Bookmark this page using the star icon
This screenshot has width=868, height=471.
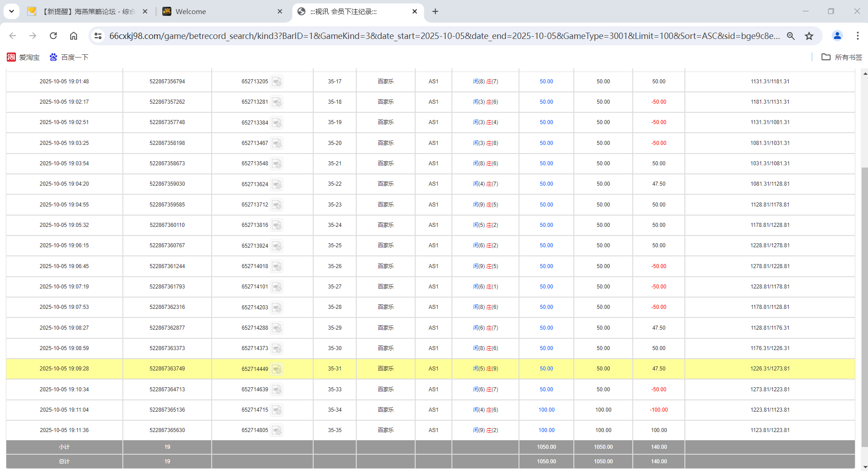pos(810,36)
